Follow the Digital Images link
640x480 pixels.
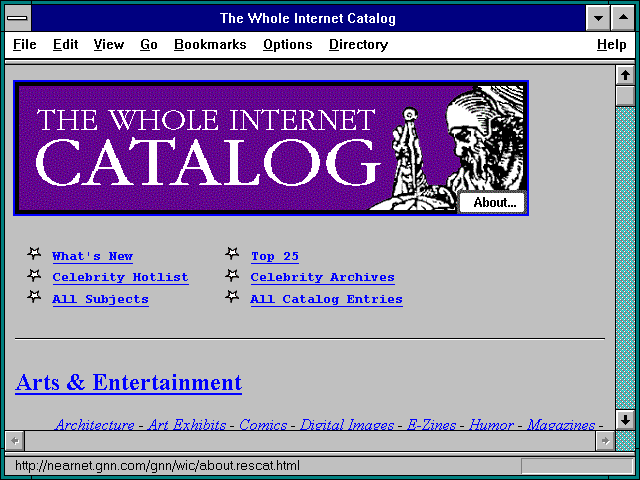click(x=347, y=425)
